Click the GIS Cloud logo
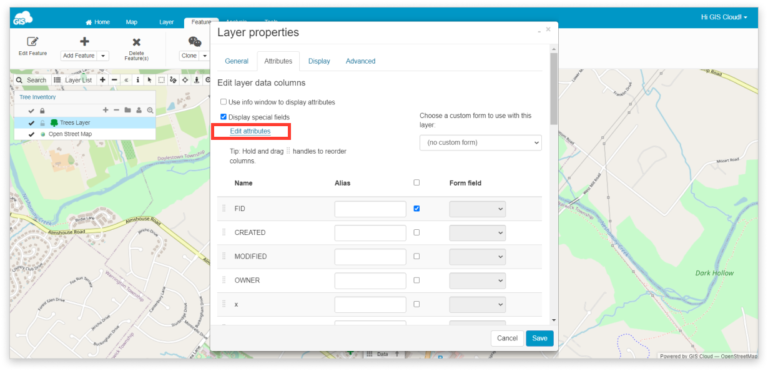Screen dimensions: 768x371 (x=23, y=19)
